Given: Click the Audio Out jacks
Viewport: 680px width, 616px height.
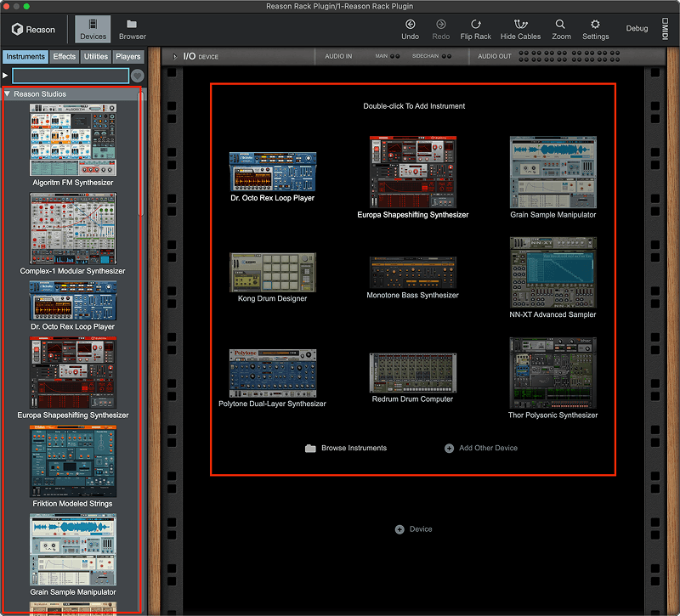Looking at the screenshot, I should tap(569, 56).
